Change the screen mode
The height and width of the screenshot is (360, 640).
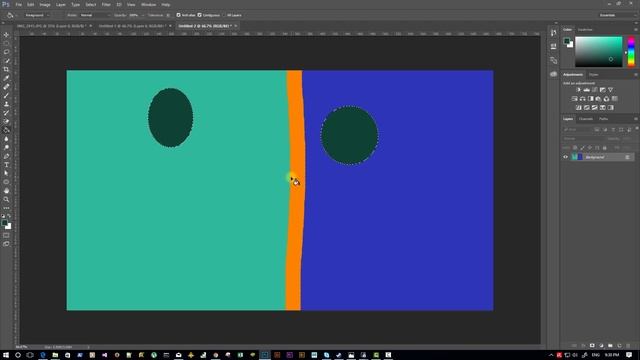[6, 244]
